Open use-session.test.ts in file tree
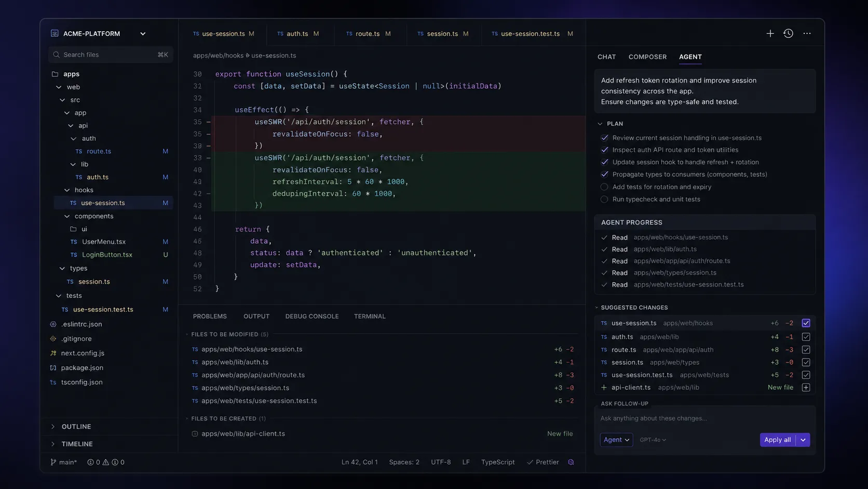868x489 pixels. 103,310
